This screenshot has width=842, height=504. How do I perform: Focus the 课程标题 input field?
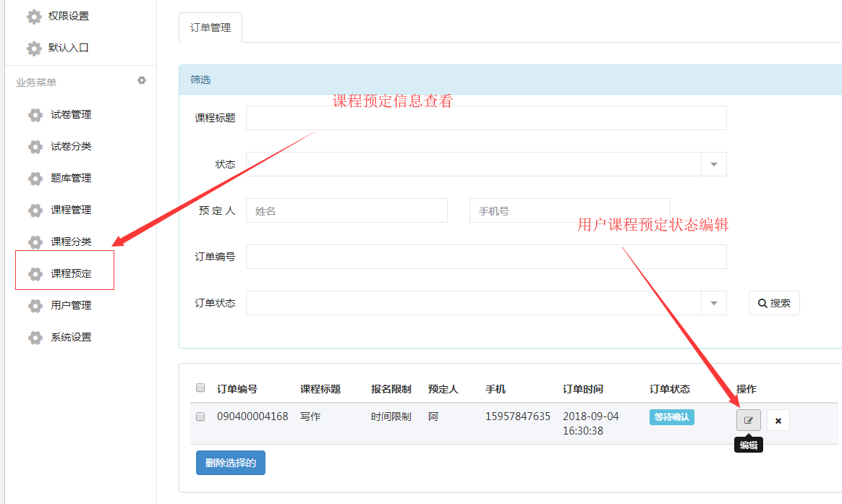(486, 118)
